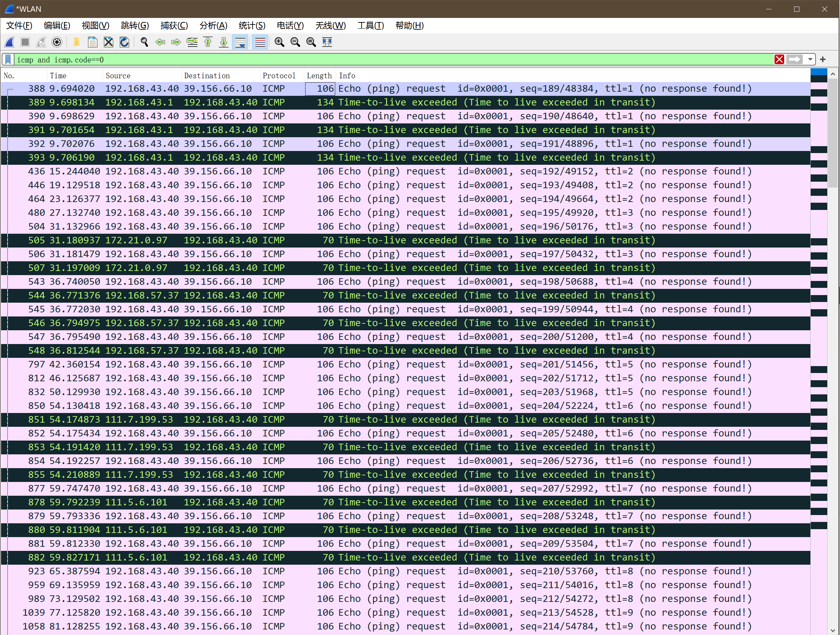Toggle packet colorization rules
Image resolution: width=840 pixels, height=635 pixels.
260,42
